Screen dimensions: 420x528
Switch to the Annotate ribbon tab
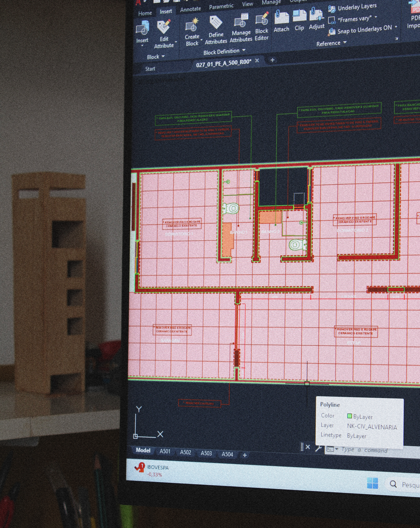[x=190, y=9]
